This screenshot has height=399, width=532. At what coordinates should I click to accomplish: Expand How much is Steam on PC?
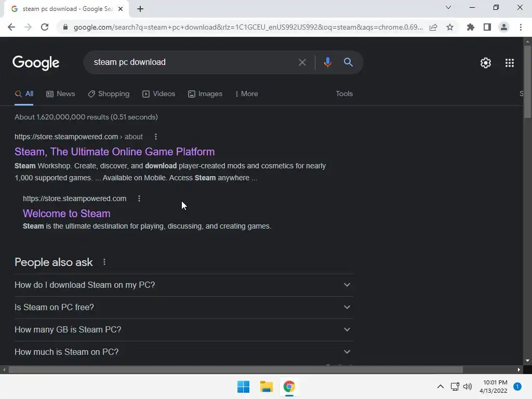point(183,352)
